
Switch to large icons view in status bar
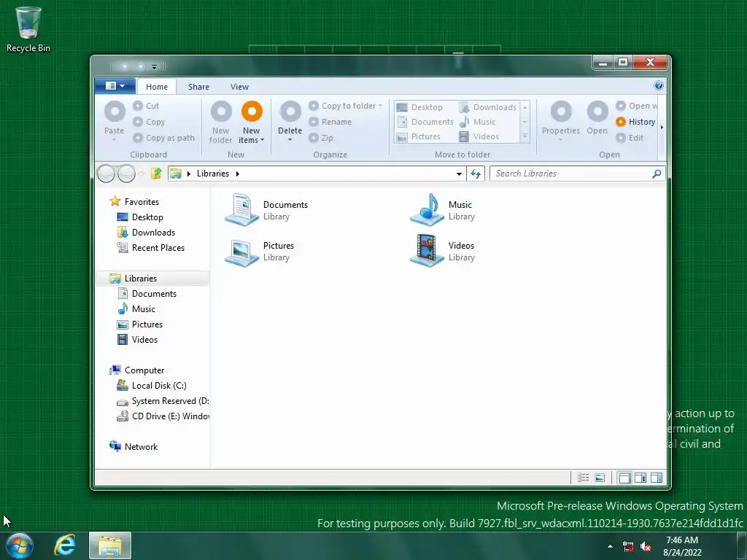click(x=600, y=478)
